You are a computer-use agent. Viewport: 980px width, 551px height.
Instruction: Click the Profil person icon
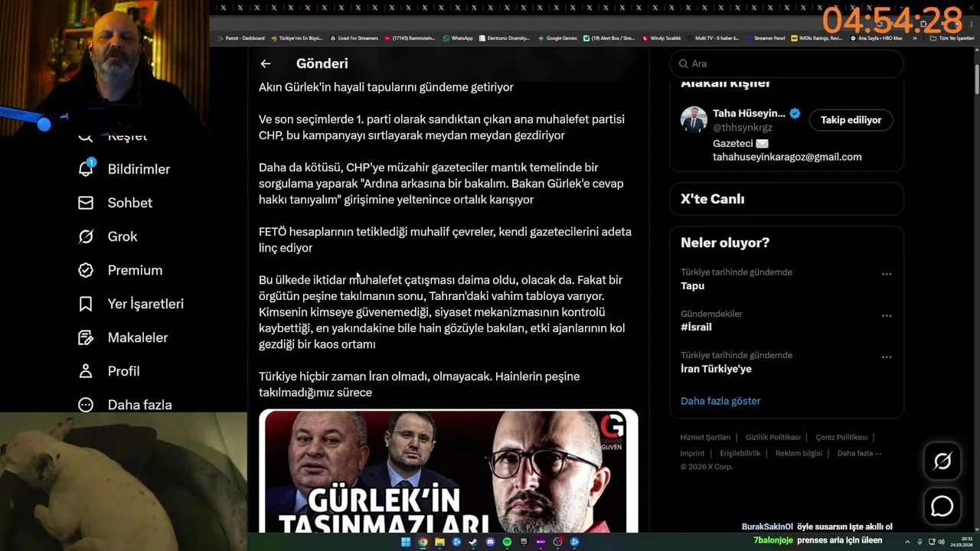pos(86,371)
